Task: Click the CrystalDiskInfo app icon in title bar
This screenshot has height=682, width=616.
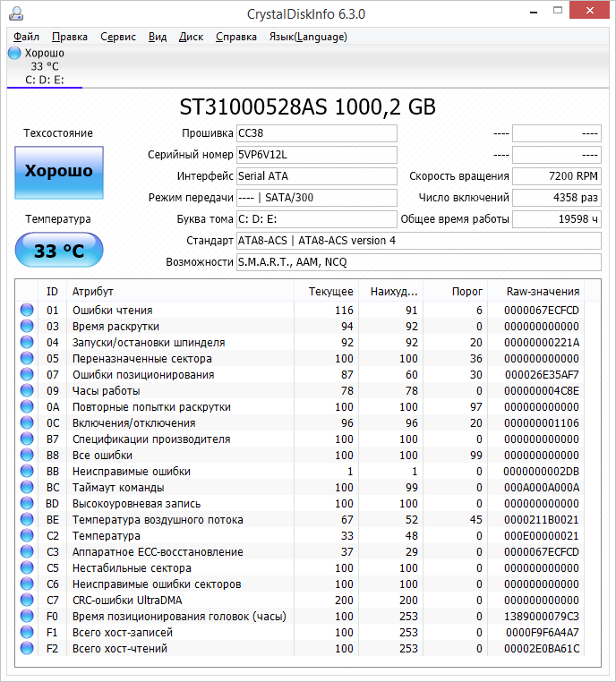Action: pyautogui.click(x=16, y=13)
